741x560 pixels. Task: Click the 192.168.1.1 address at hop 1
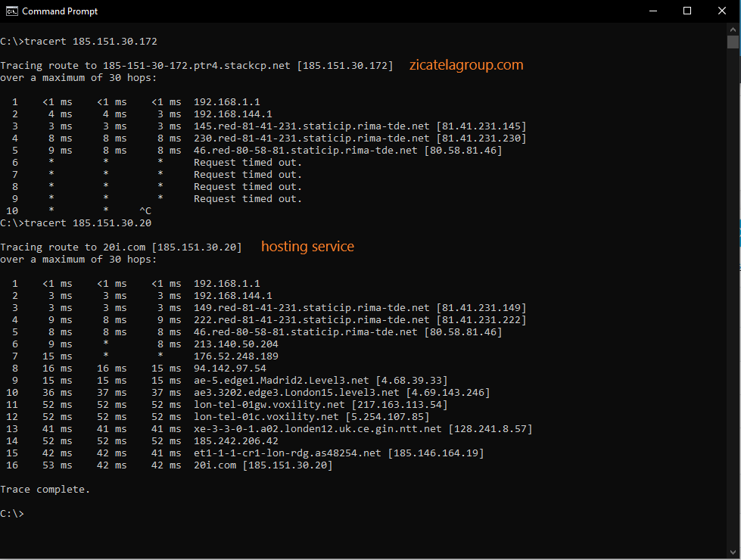[226, 101]
